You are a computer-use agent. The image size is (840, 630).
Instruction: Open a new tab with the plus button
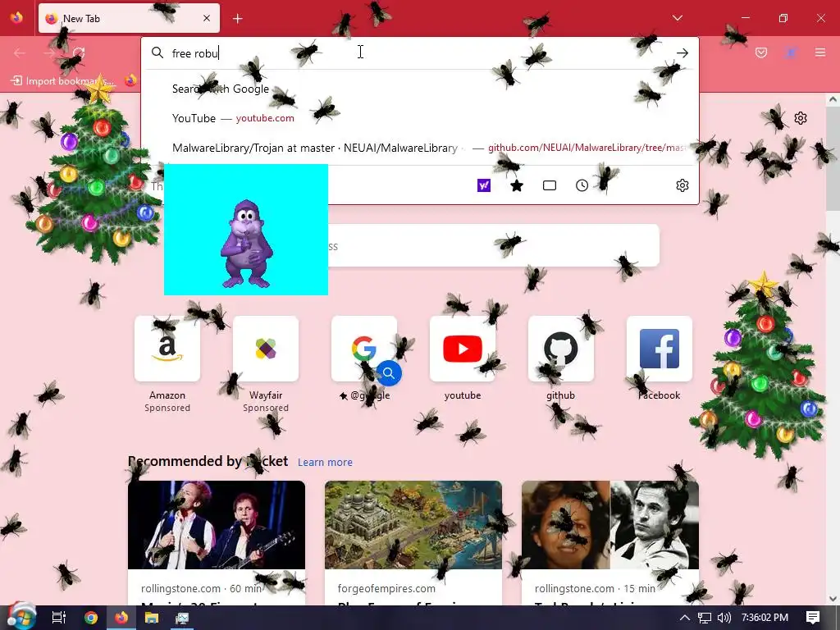pyautogui.click(x=238, y=19)
